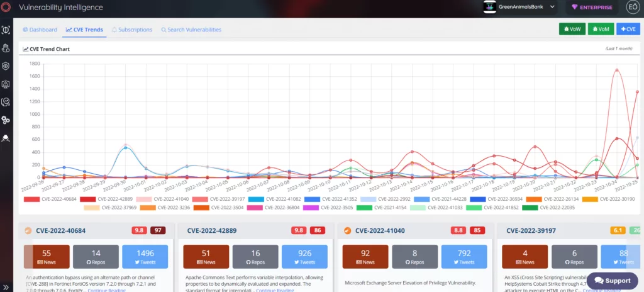The image size is (644, 292).
Task: Toggle CVE-2022-3236 legend entry
Action: 165,208
